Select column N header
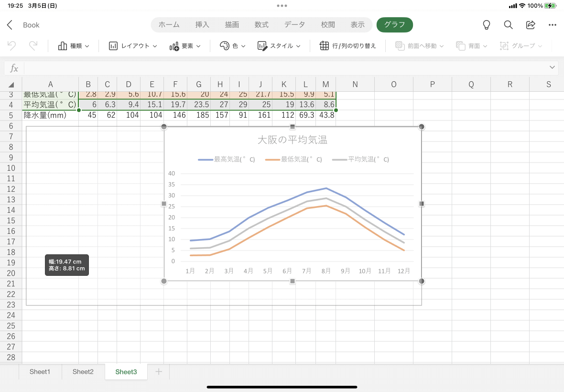This screenshot has width=564, height=392. click(355, 85)
